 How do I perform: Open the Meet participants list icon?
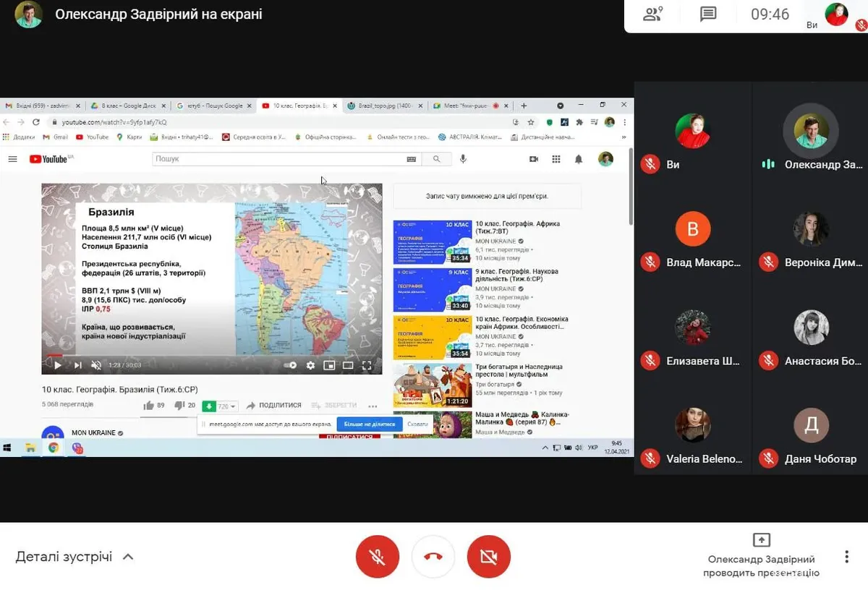pos(652,14)
